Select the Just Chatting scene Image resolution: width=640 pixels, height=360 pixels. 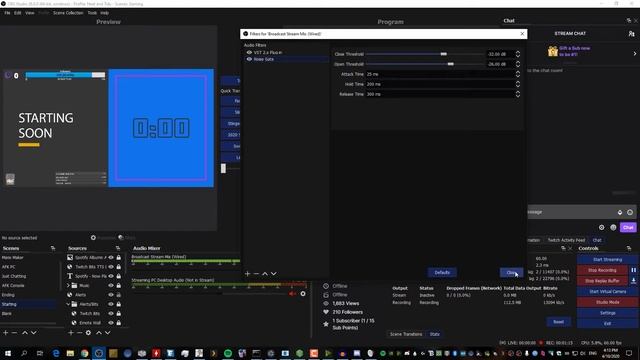(x=14, y=276)
